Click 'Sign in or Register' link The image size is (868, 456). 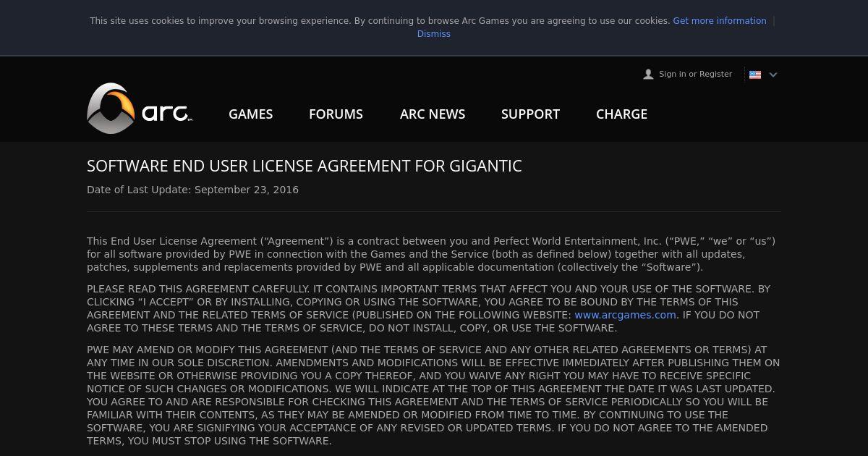click(695, 74)
